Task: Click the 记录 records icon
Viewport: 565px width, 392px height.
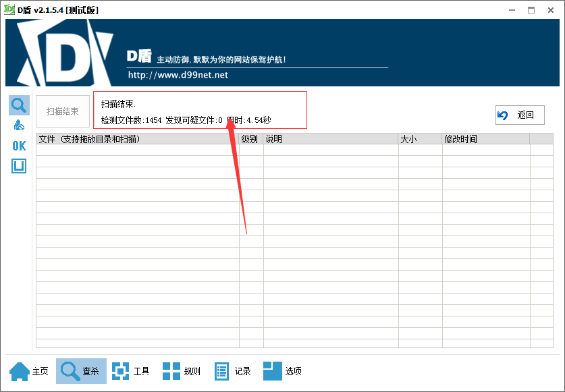Action: click(221, 370)
